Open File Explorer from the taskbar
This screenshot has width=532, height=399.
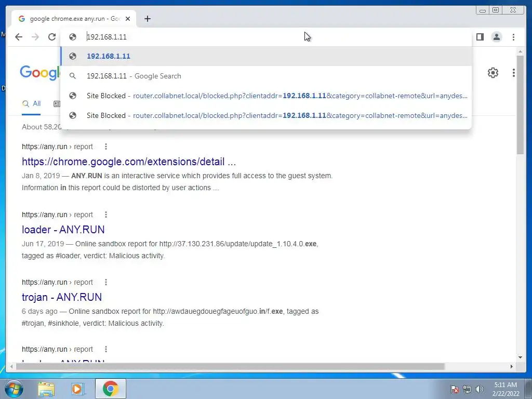(46, 389)
